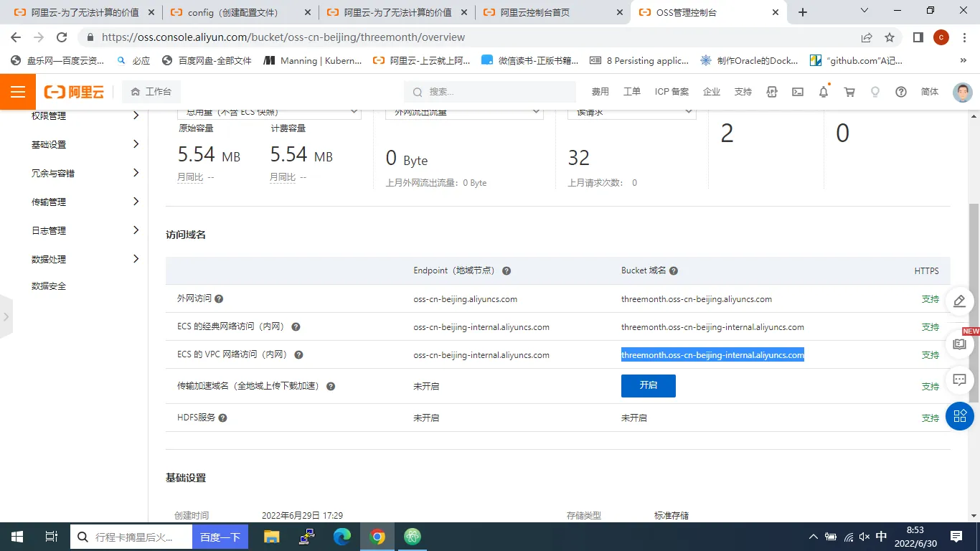The width and height of the screenshot is (980, 551).
Task: Open the floating chat feedback icon
Action: coord(960,380)
